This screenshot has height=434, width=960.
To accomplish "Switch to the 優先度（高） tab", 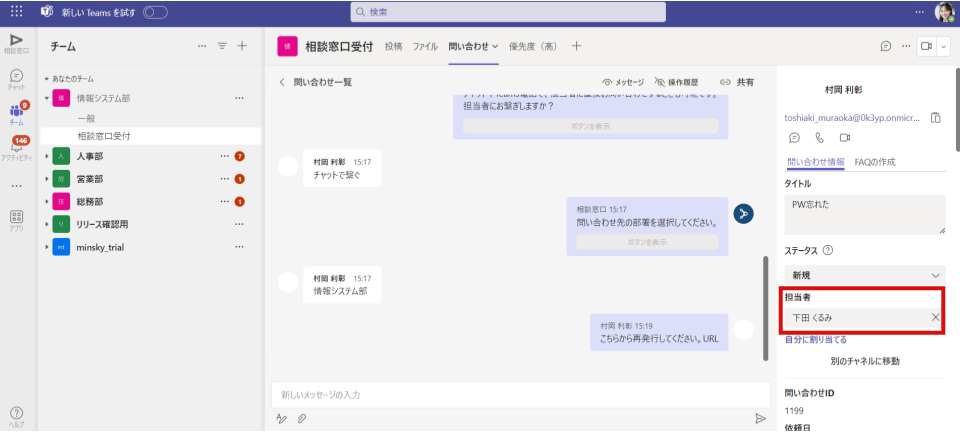I will click(533, 47).
